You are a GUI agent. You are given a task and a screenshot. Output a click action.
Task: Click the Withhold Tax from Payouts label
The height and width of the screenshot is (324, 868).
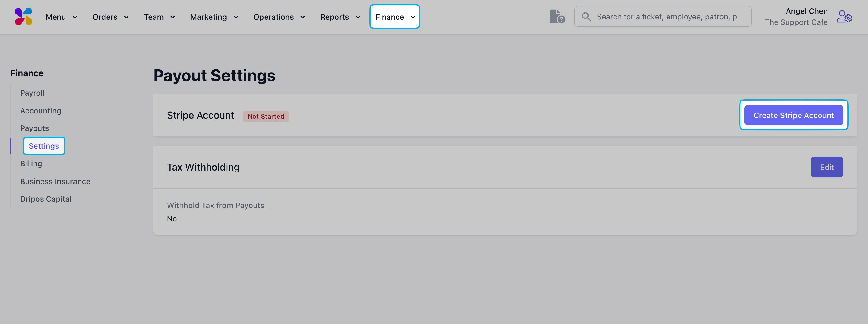click(x=215, y=205)
